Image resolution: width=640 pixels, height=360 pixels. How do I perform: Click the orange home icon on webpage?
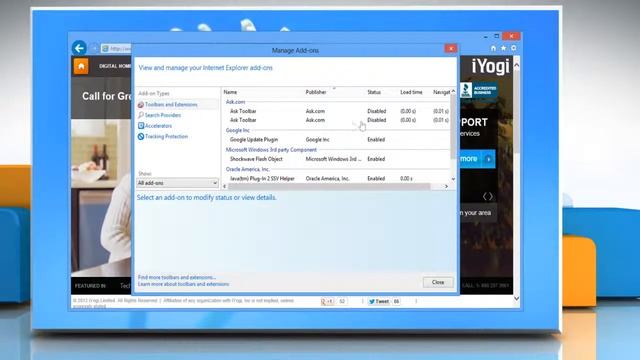coord(81,66)
